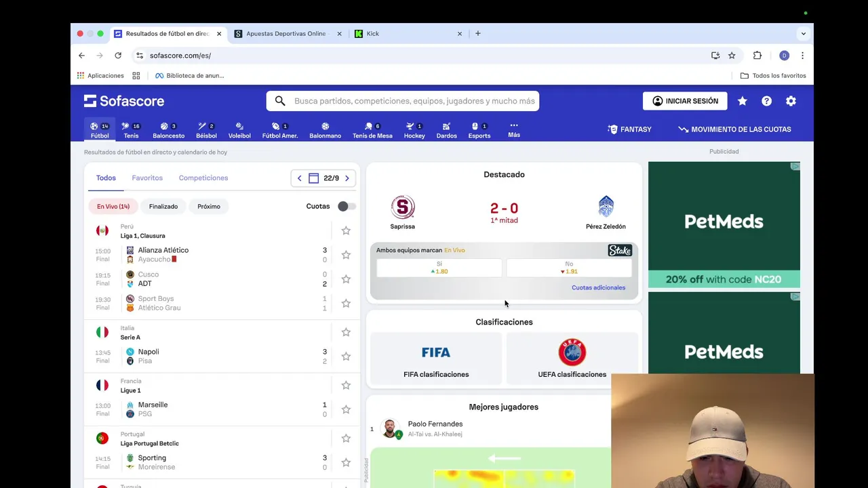This screenshot has height=488, width=868.
Task: Open the Fútbol sport category
Action: pyautogui.click(x=100, y=130)
